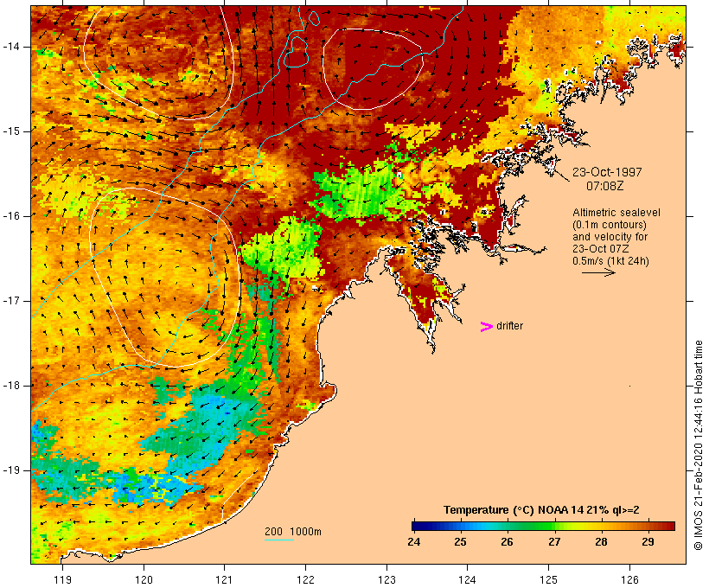Click color bar label '26'

click(x=508, y=542)
